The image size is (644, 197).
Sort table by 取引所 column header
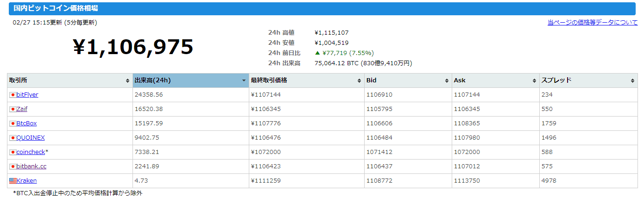(x=69, y=80)
